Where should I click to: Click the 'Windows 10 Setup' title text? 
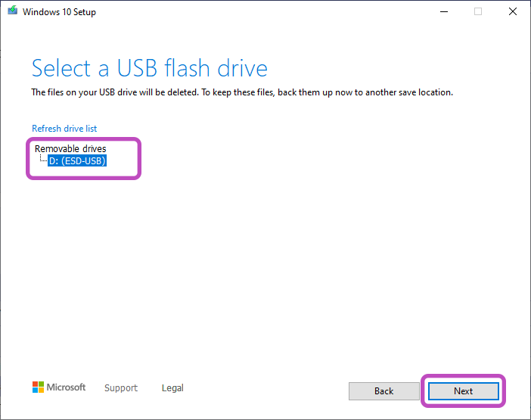(59, 12)
